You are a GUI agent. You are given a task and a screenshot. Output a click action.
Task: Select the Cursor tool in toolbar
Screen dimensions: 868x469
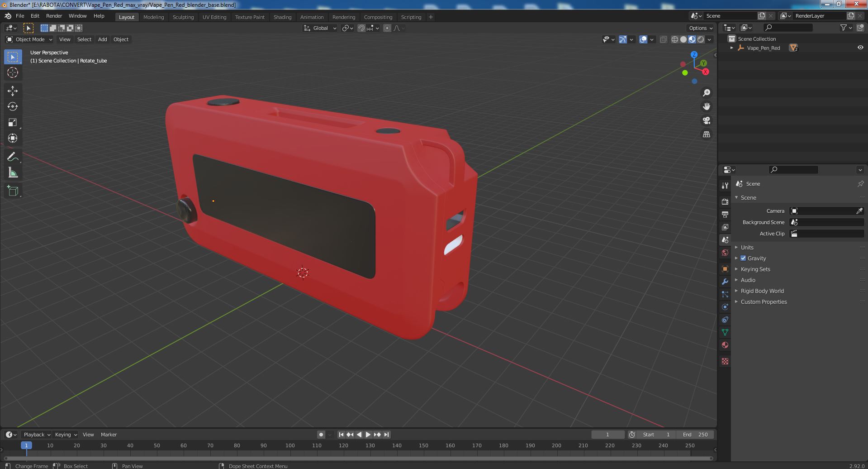coord(13,72)
